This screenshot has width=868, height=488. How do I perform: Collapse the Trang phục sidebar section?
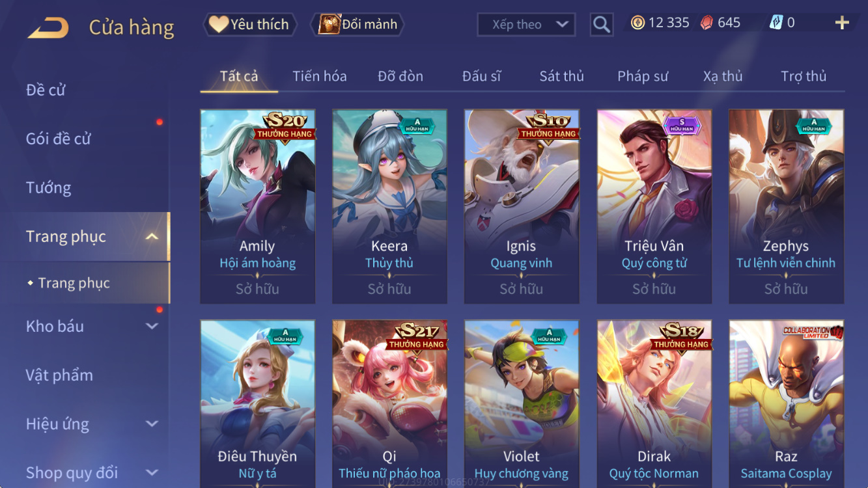(151, 236)
